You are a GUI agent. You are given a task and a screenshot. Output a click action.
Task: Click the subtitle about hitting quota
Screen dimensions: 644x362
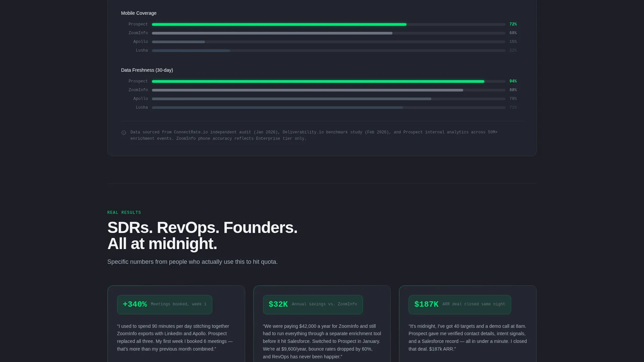[193, 262]
